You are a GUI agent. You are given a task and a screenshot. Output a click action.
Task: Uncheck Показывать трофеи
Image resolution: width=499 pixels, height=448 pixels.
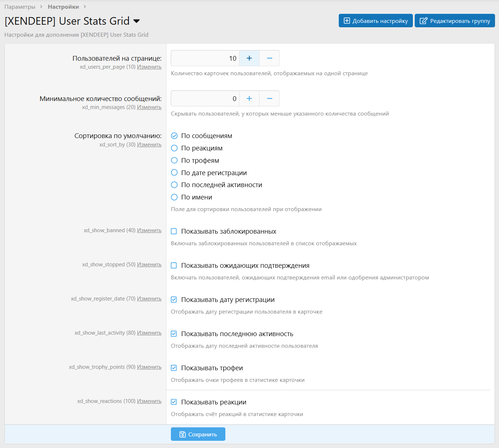coord(174,368)
